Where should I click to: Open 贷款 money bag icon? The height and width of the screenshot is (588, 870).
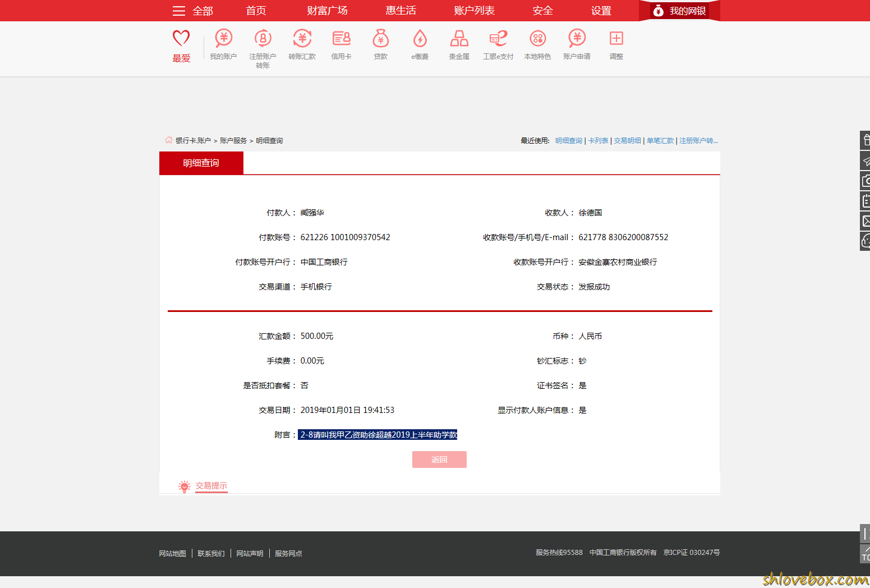[x=380, y=38]
